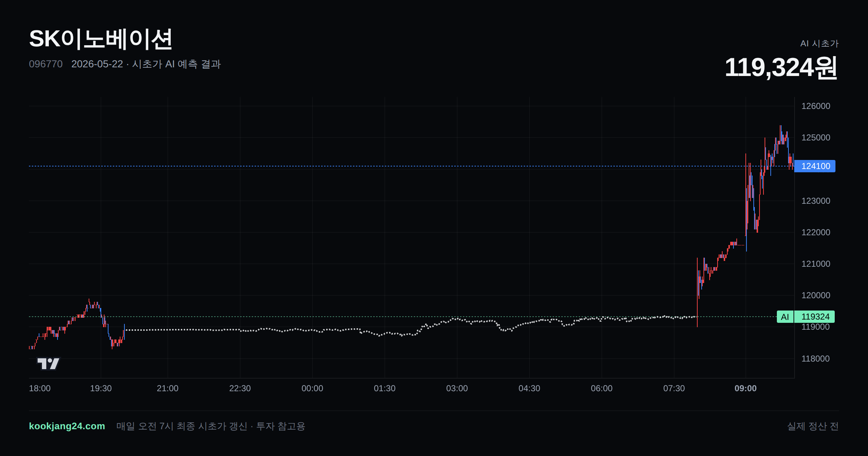Select the 09:00 time axis marker
Viewport: 868px width, 456px height.
pyautogui.click(x=745, y=388)
